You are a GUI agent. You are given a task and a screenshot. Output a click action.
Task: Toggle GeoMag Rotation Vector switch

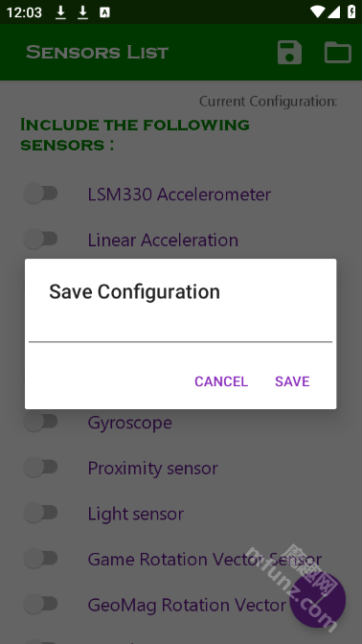coord(40,604)
